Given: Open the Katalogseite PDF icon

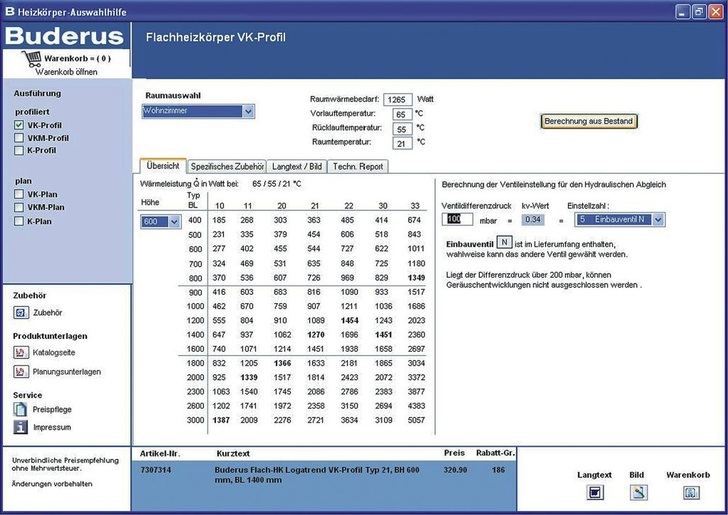Looking at the screenshot, I should click(x=20, y=353).
